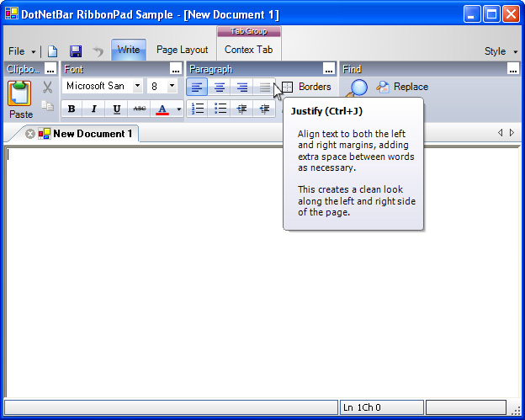Create a new document with page icon

click(53, 51)
